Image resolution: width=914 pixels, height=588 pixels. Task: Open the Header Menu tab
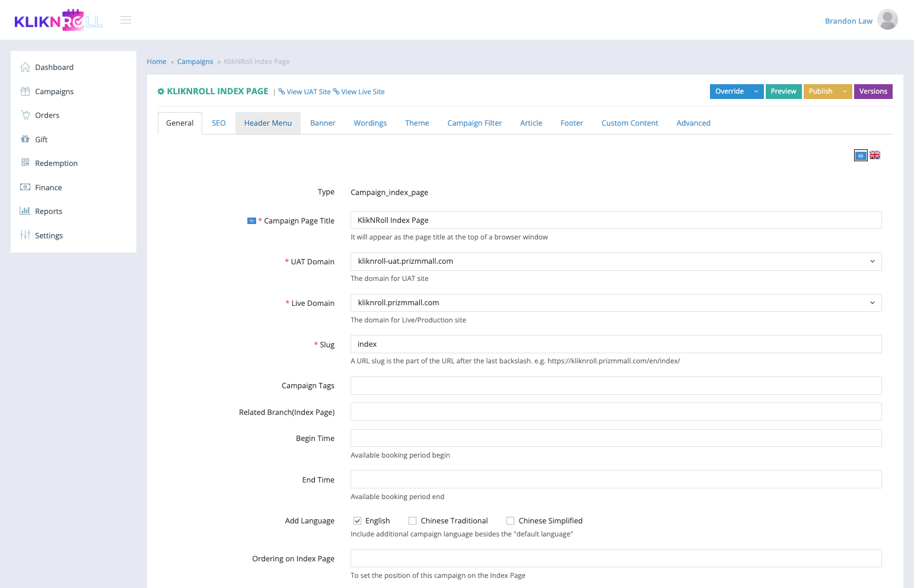268,123
